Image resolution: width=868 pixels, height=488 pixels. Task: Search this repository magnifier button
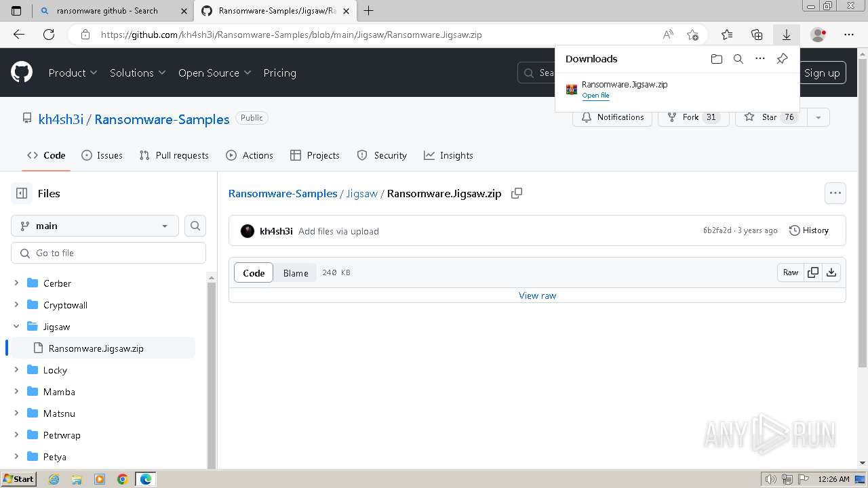[x=195, y=226]
